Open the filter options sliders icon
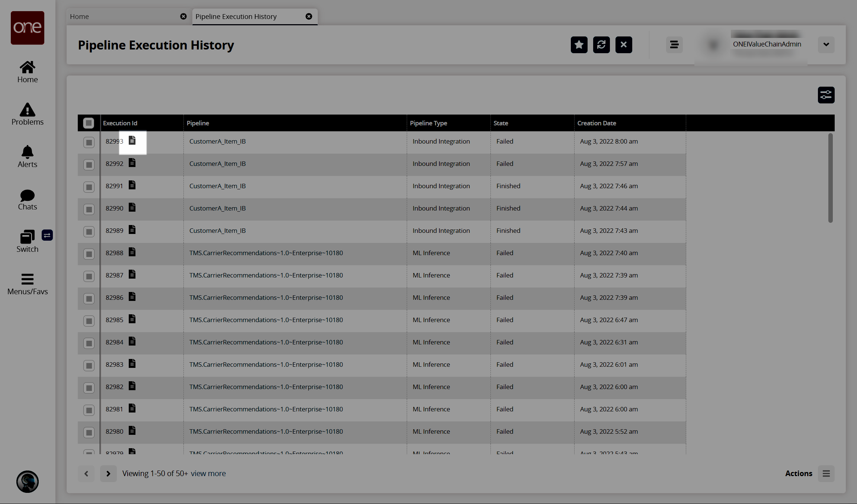 click(x=826, y=95)
